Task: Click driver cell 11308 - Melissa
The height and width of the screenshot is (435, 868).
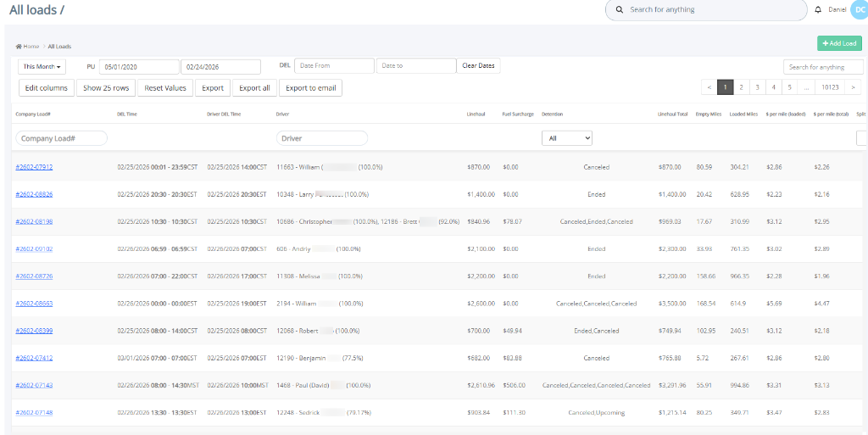Action: pos(320,276)
